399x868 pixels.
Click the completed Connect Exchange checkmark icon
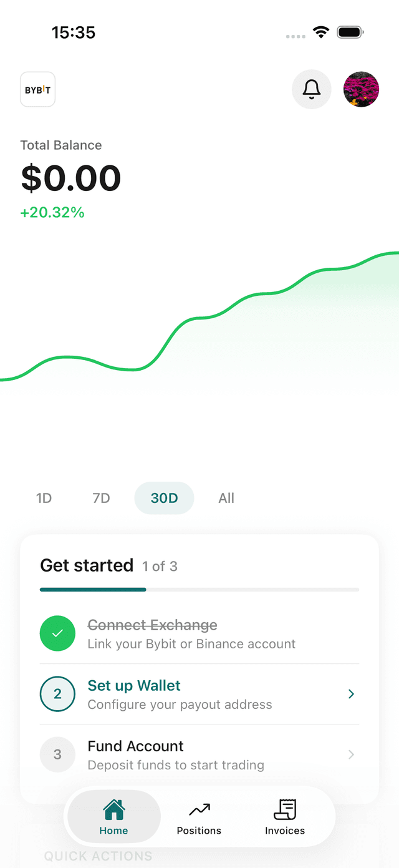pos(57,633)
